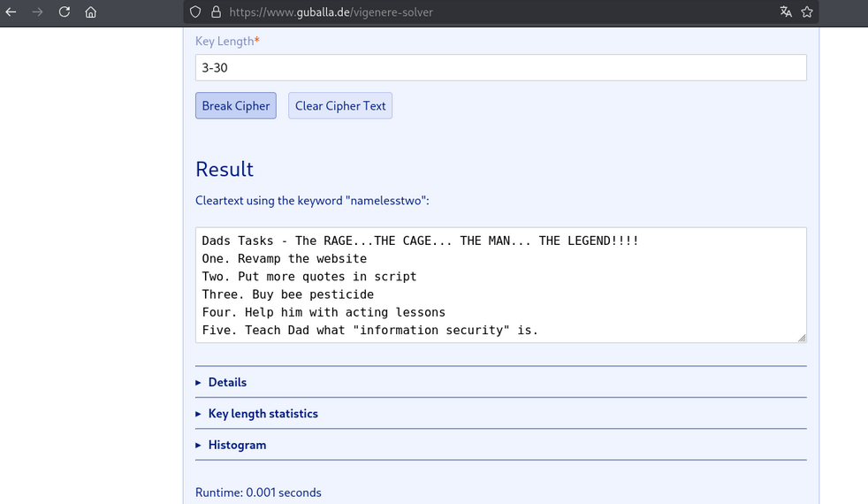Viewport: 868px width, 504px height.
Task: Click the padlock site security icon
Action: [x=216, y=12]
